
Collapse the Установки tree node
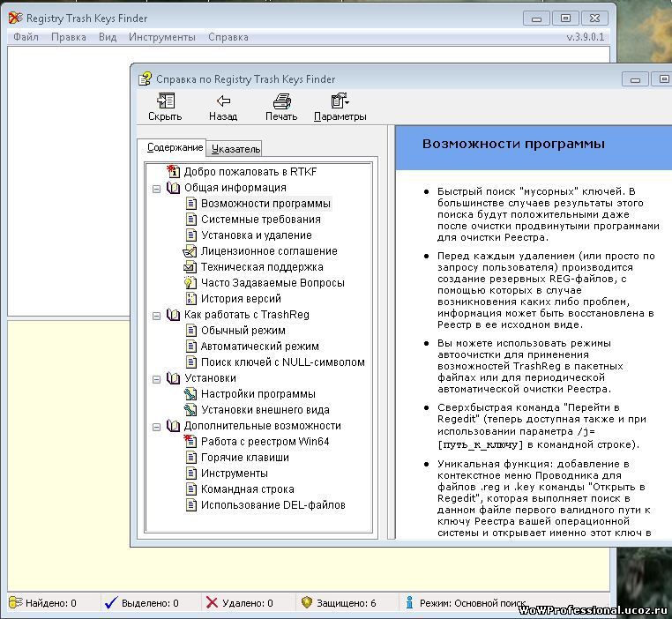[x=156, y=379]
